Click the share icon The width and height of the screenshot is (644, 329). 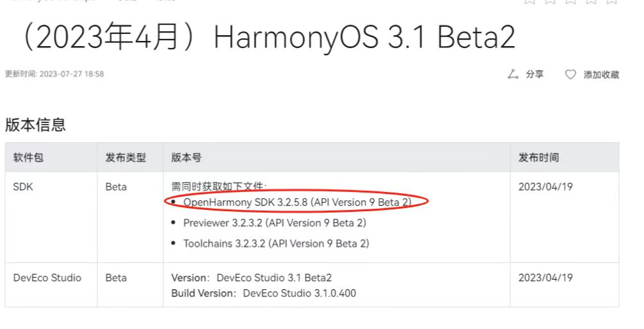[x=513, y=75]
